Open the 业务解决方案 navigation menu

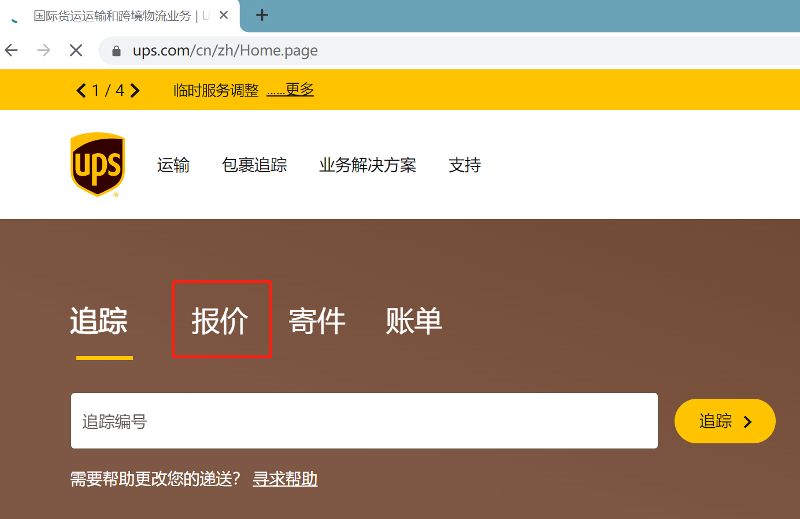coord(367,165)
